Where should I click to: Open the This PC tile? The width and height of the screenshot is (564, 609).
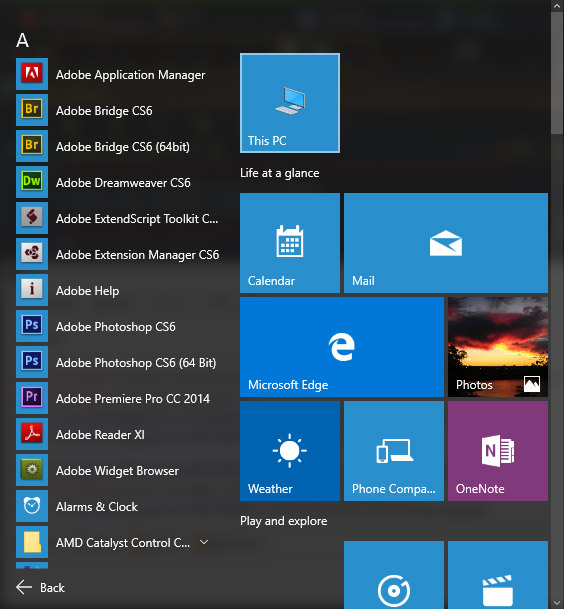pos(290,103)
